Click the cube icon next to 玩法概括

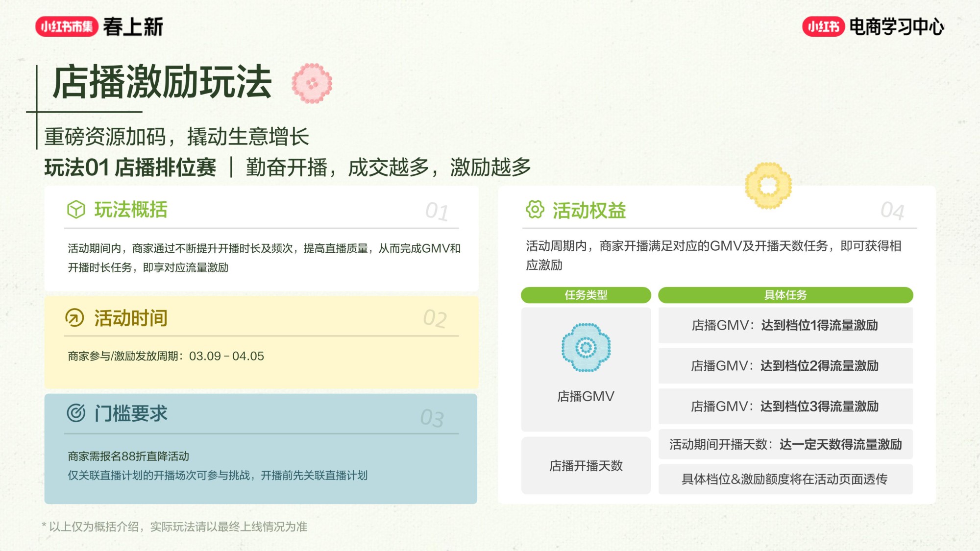76,210
